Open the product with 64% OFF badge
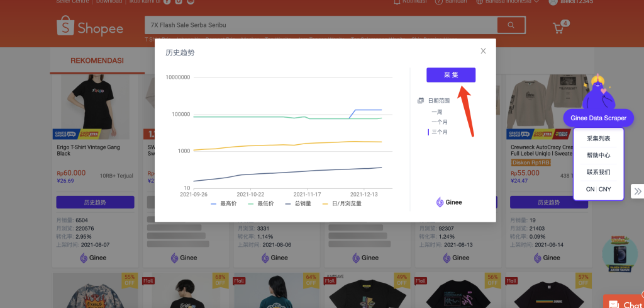The height and width of the screenshot is (308, 644). [x=277, y=290]
